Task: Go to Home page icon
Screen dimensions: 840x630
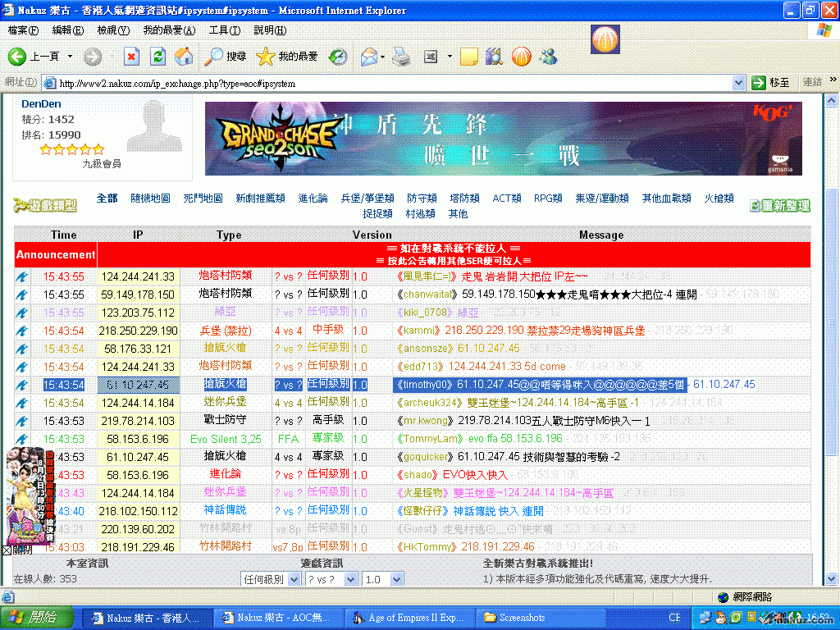Action: (184, 57)
